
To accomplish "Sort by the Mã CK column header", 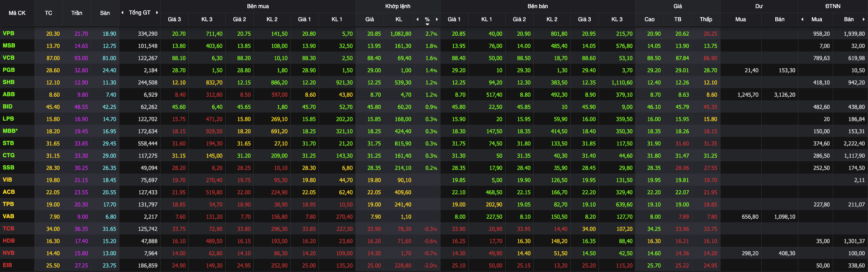I will pyautogui.click(x=17, y=13).
